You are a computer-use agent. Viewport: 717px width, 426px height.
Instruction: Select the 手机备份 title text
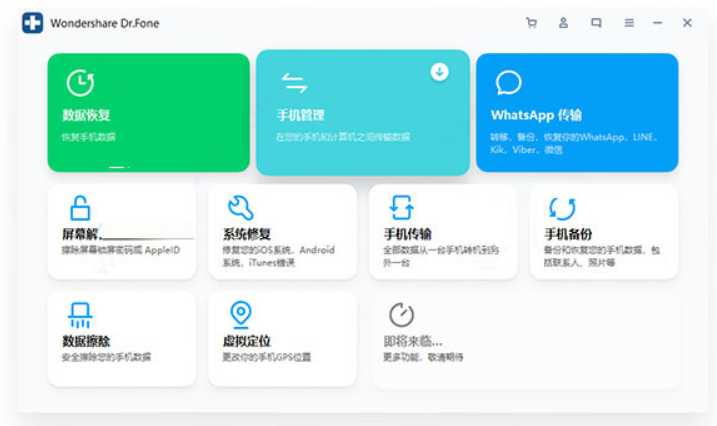[568, 234]
